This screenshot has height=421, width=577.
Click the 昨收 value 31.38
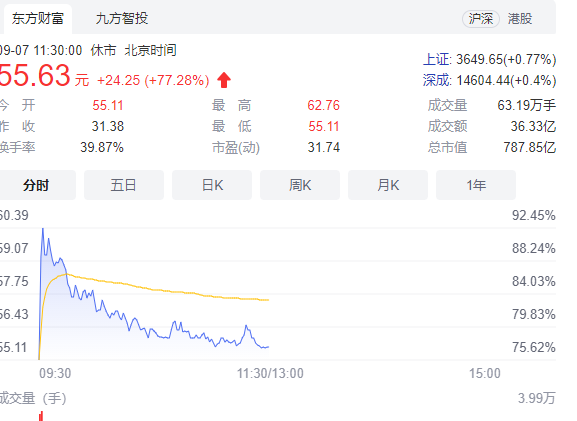point(107,127)
